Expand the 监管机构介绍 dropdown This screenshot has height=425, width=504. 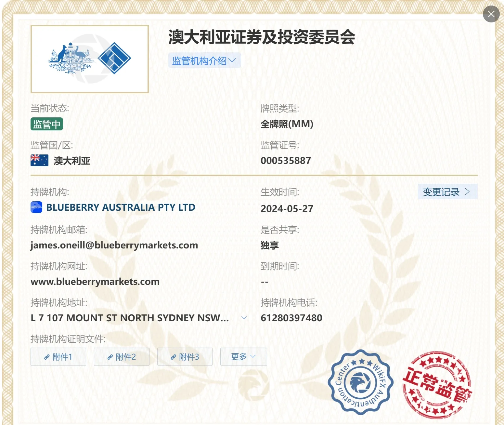click(204, 60)
